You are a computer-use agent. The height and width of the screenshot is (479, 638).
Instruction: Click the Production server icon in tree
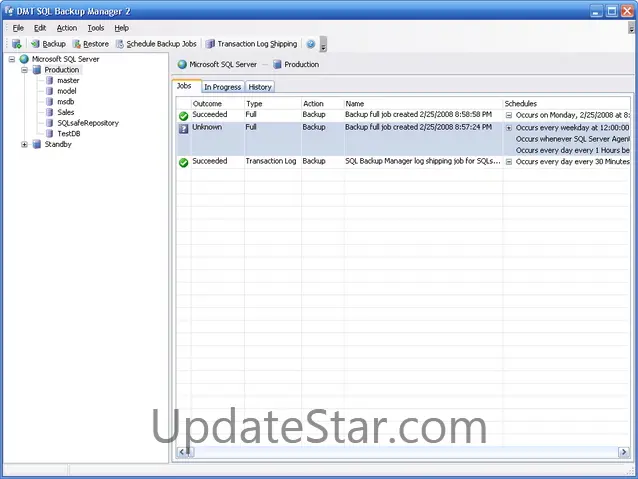click(x=37, y=70)
